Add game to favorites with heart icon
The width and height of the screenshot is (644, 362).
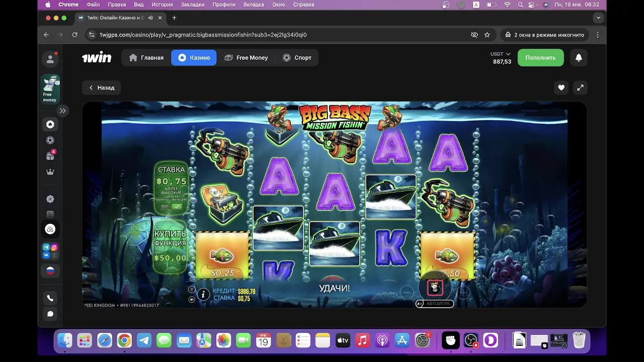tap(561, 87)
